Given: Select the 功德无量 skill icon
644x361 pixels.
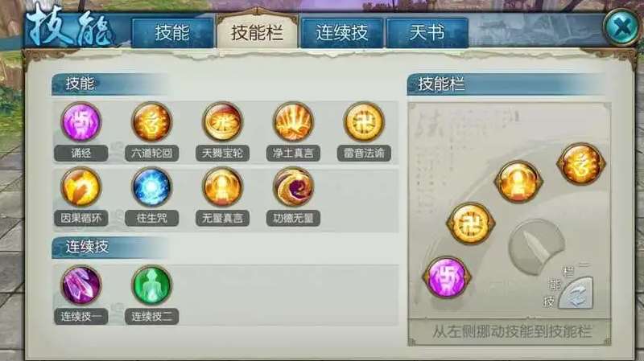Looking at the screenshot, I should 293,187.
